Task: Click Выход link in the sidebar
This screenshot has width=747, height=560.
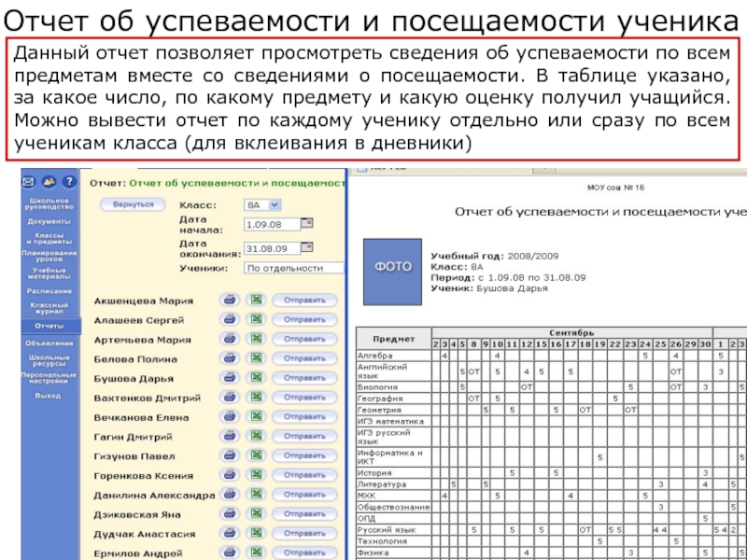Action: (x=48, y=396)
